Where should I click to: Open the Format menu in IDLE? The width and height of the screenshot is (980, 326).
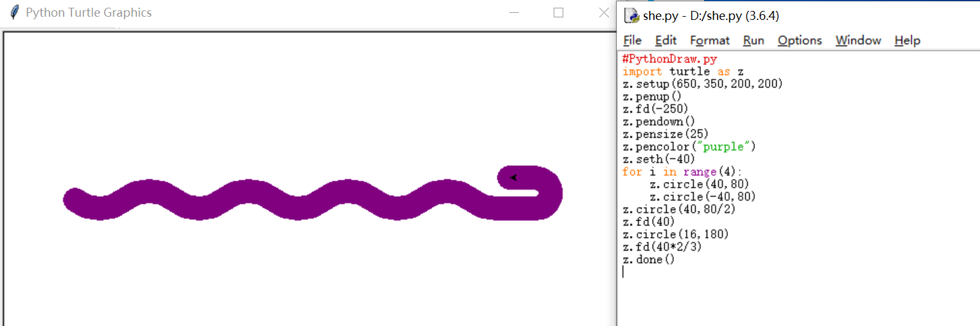coord(710,41)
